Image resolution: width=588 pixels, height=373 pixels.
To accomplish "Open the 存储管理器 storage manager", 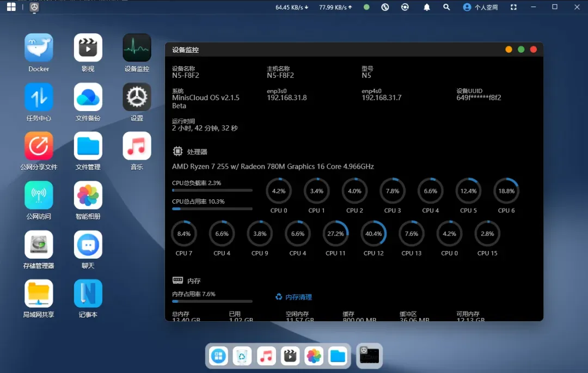I will [39, 245].
